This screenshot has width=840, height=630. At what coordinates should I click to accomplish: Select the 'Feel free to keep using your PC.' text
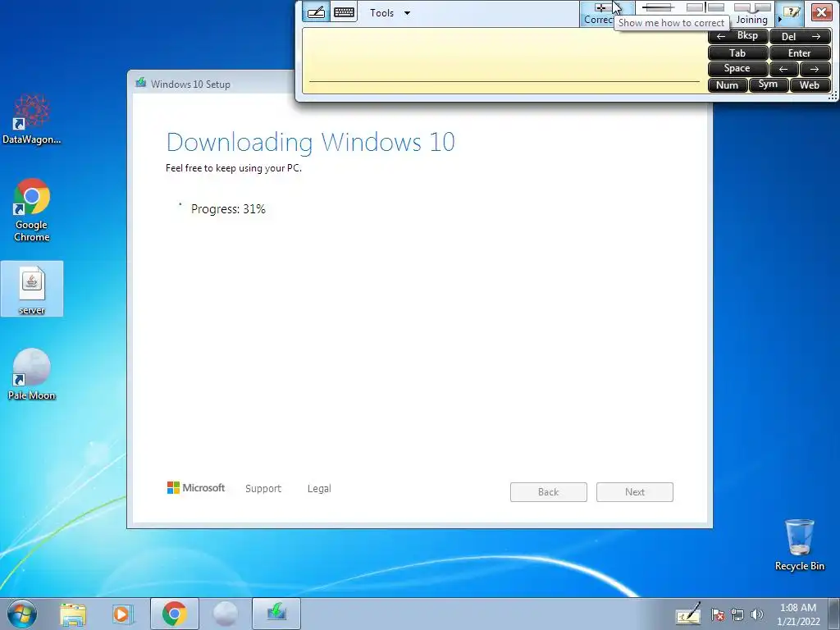tap(234, 168)
